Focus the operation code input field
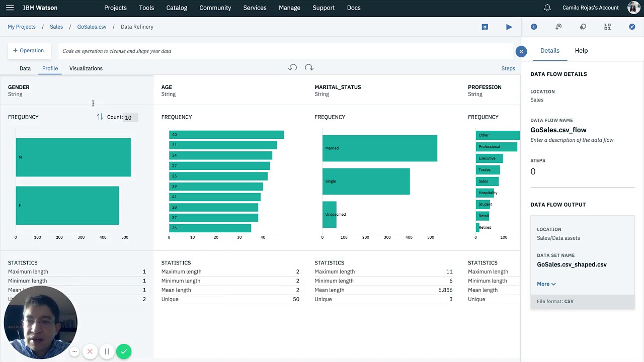Image resolution: width=644 pixels, height=362 pixels. pyautogui.click(x=287, y=51)
